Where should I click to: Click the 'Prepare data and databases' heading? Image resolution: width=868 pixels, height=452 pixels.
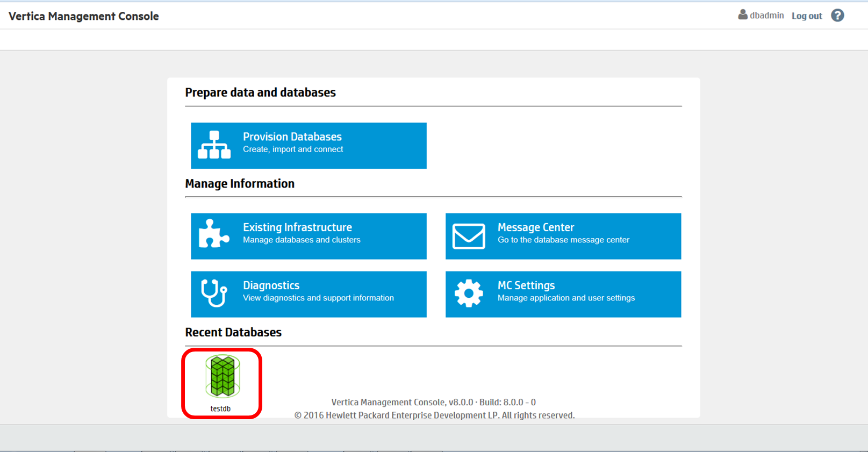click(260, 92)
